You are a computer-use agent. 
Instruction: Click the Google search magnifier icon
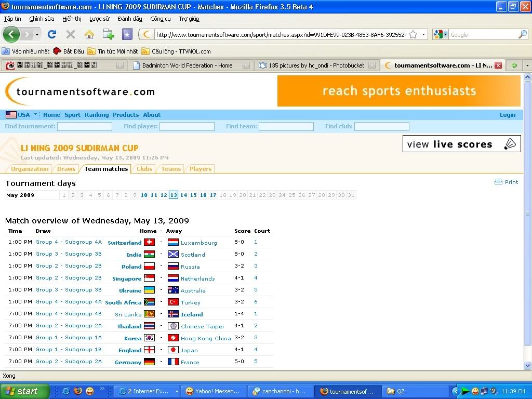(x=523, y=34)
